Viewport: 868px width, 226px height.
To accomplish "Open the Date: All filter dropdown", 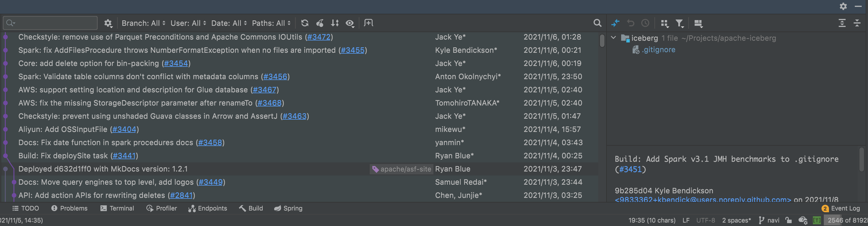I will click(229, 23).
